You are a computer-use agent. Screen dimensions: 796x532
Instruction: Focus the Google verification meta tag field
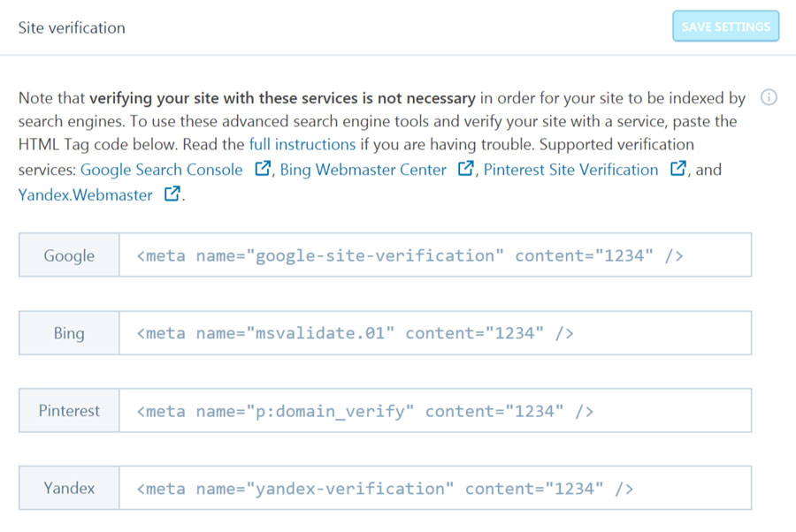(435, 255)
